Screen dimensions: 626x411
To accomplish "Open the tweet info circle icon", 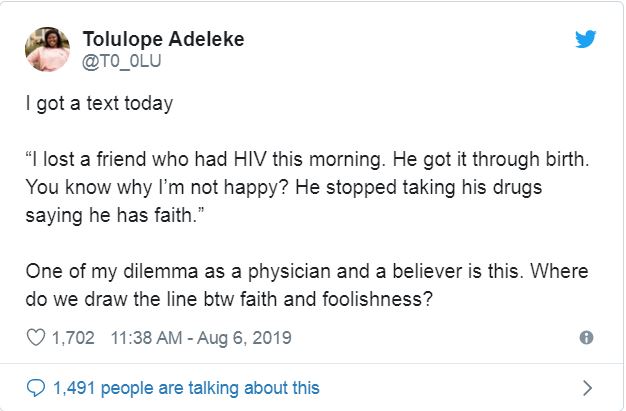I will [586, 338].
